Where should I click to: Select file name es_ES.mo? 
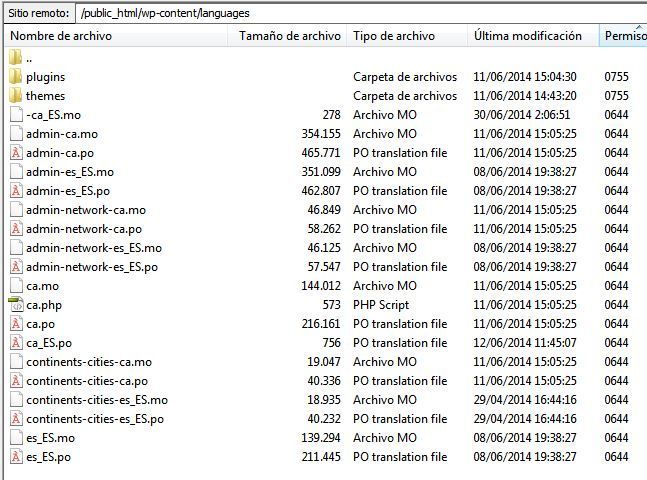point(50,437)
